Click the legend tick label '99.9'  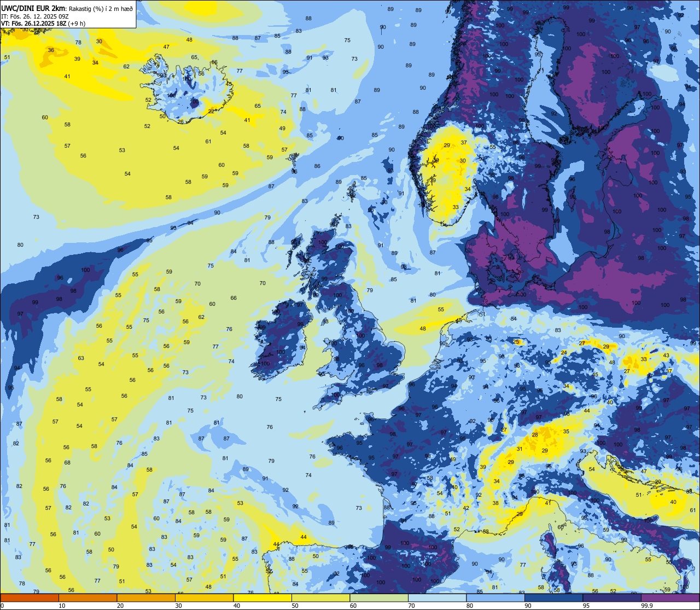pyautogui.click(x=647, y=606)
